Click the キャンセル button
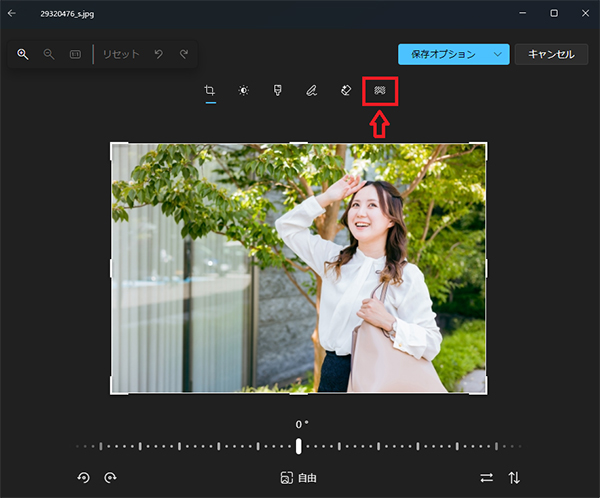600x498 pixels. [551, 54]
